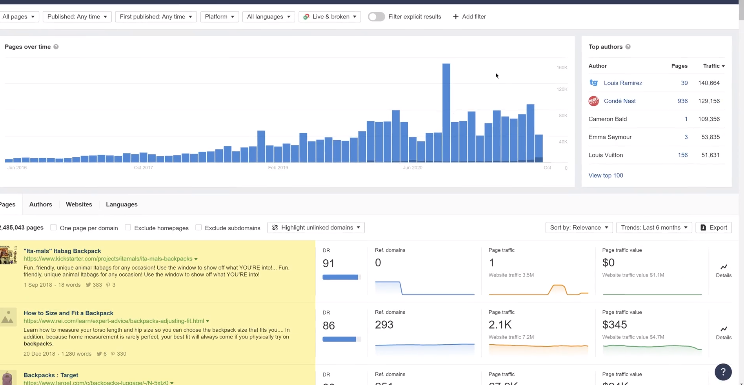Open Highlight unlinked domains dropdown
This screenshot has width=744, height=385.
pyautogui.click(x=316, y=227)
